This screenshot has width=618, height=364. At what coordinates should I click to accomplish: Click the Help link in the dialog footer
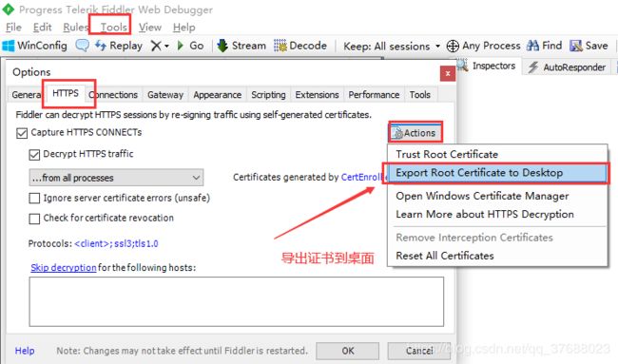[x=25, y=351]
